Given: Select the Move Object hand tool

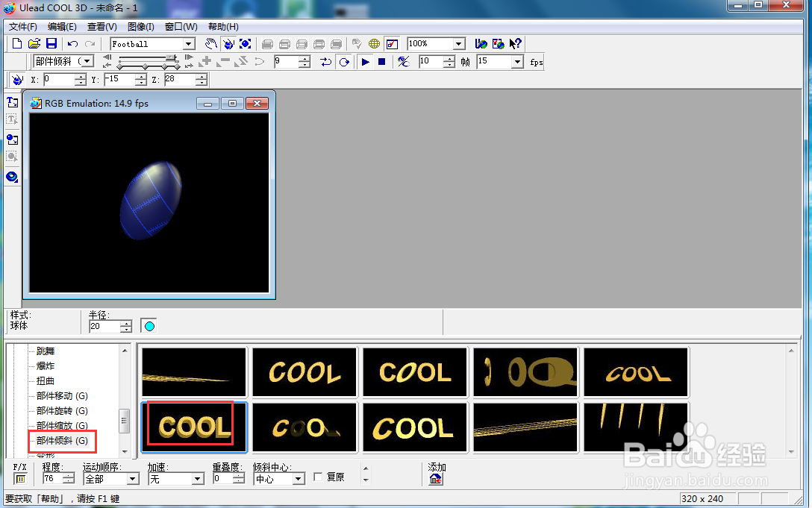Looking at the screenshot, I should click(210, 44).
